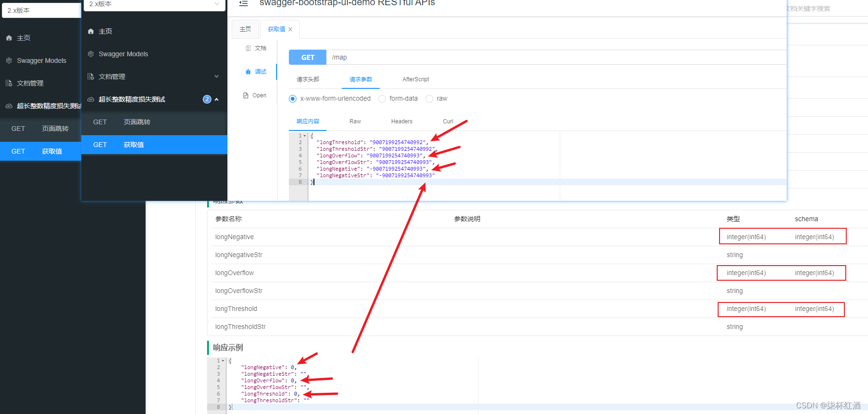Click 参数说明 column header
The image size is (868, 414).
pyautogui.click(x=467, y=219)
